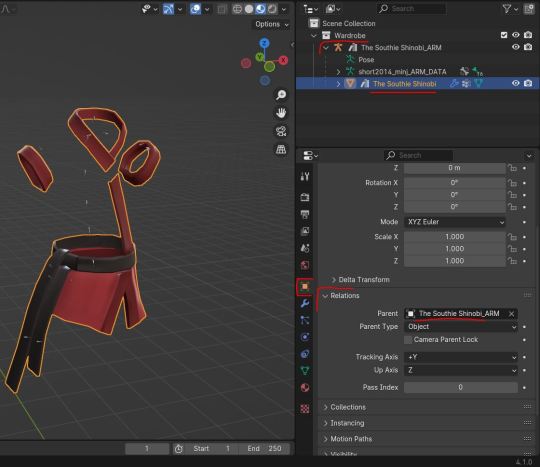Click the viewport pan hand icon
This screenshot has height=467, width=540.
click(281, 113)
